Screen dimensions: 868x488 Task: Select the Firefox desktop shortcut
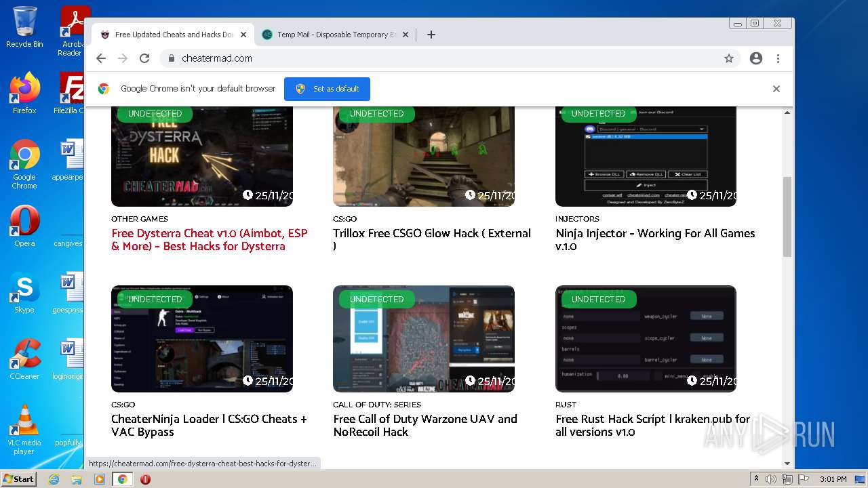tap(24, 93)
